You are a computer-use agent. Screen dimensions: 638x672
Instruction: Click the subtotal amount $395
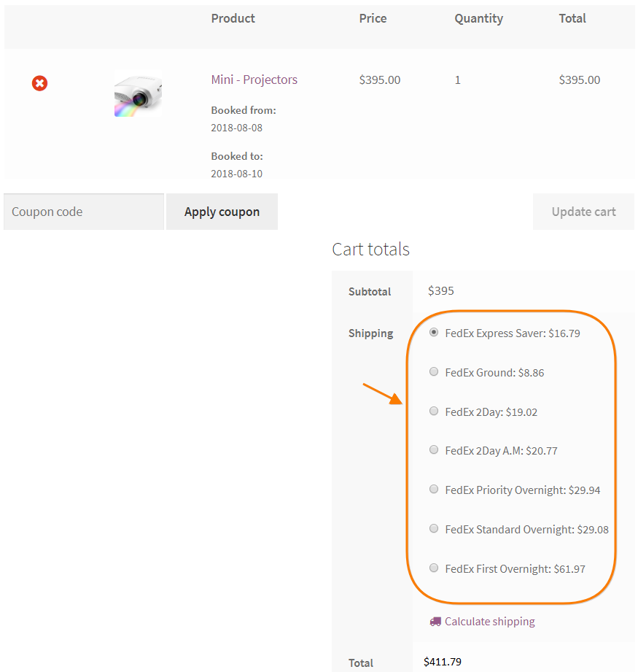[441, 291]
